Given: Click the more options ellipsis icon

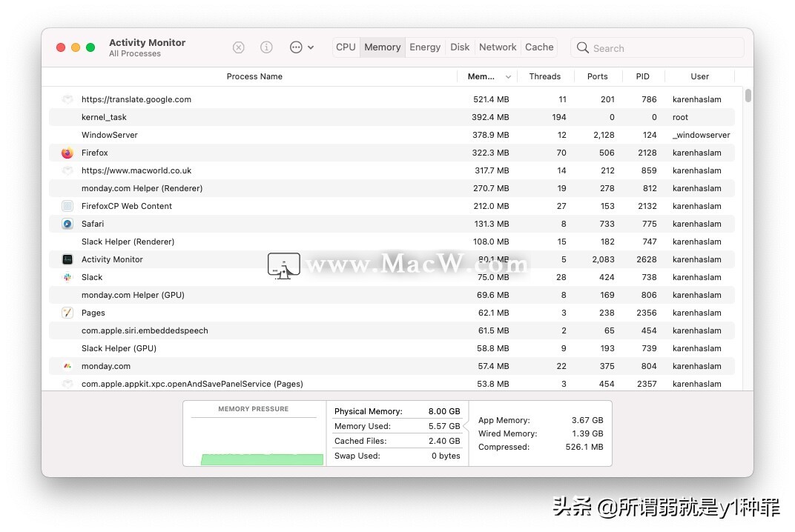Looking at the screenshot, I should (x=296, y=47).
